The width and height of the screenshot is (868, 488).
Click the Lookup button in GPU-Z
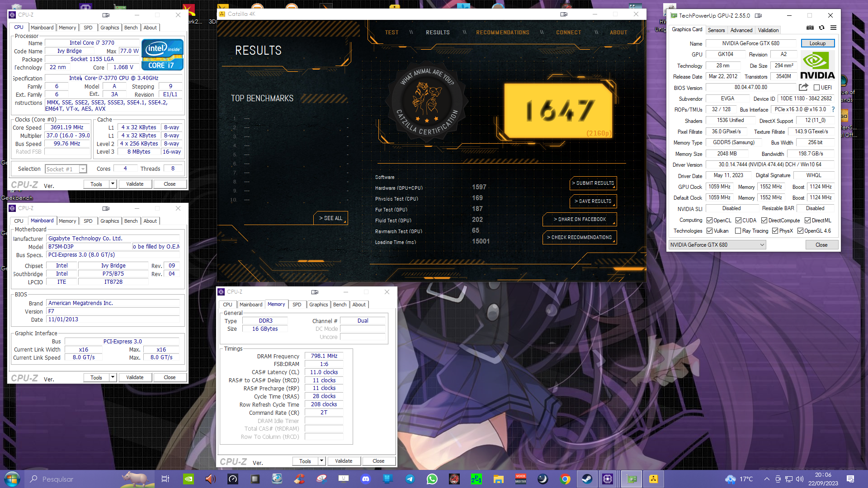tap(817, 43)
